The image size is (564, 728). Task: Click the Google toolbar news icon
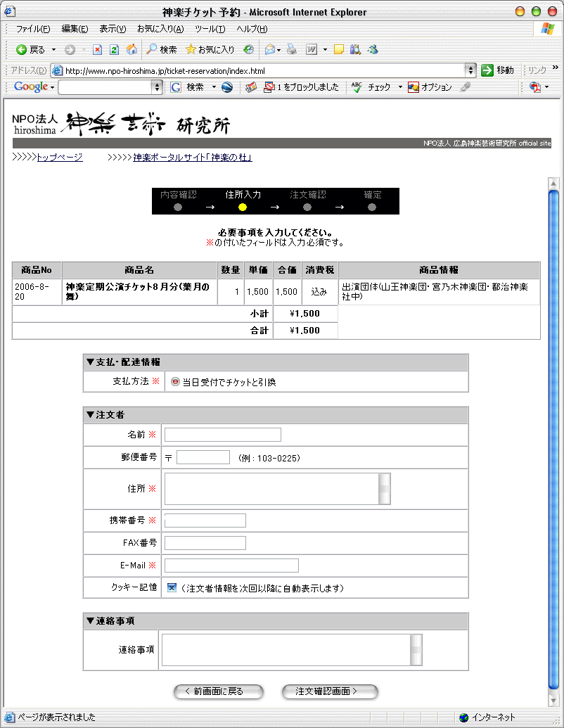coord(251,87)
